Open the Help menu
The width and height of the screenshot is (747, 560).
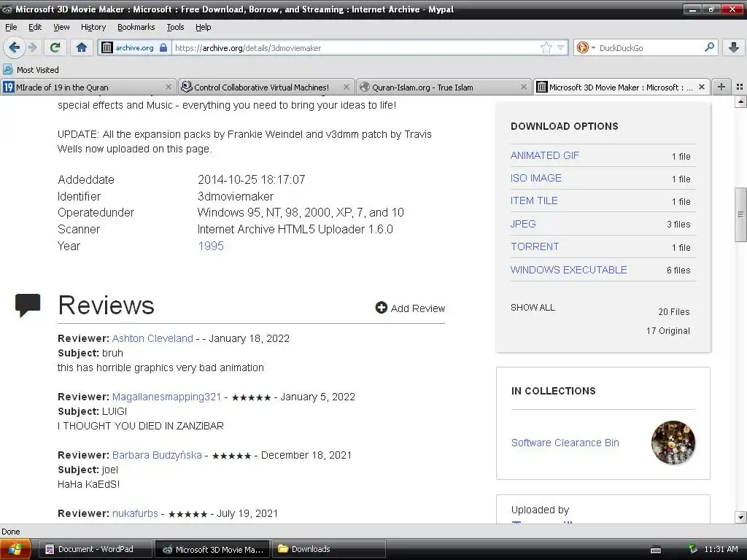point(203,27)
